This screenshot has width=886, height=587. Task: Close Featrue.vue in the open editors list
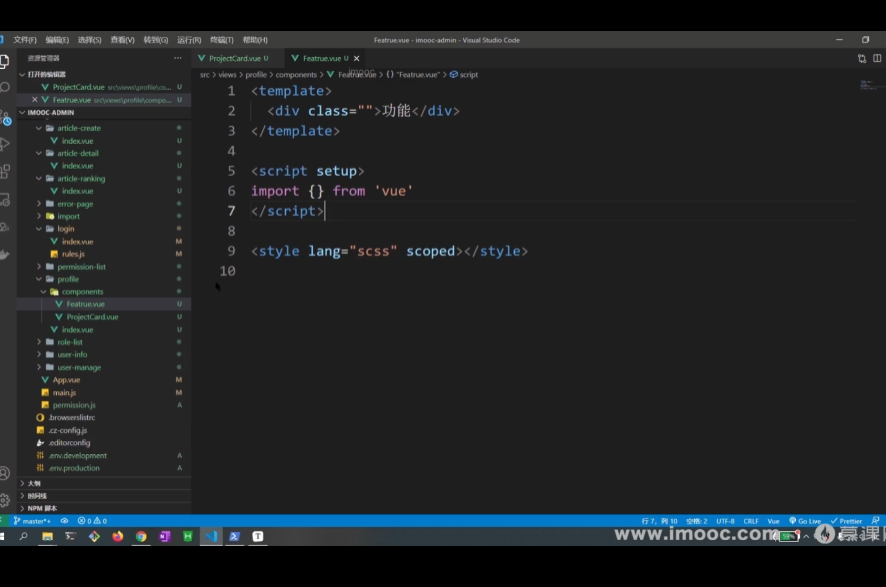(34, 99)
